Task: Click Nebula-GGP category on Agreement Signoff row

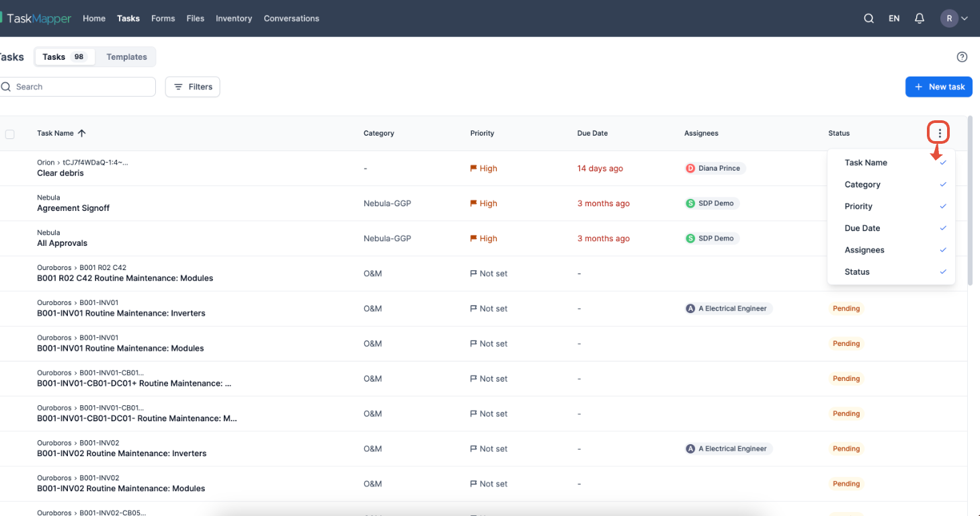Action: click(x=387, y=204)
